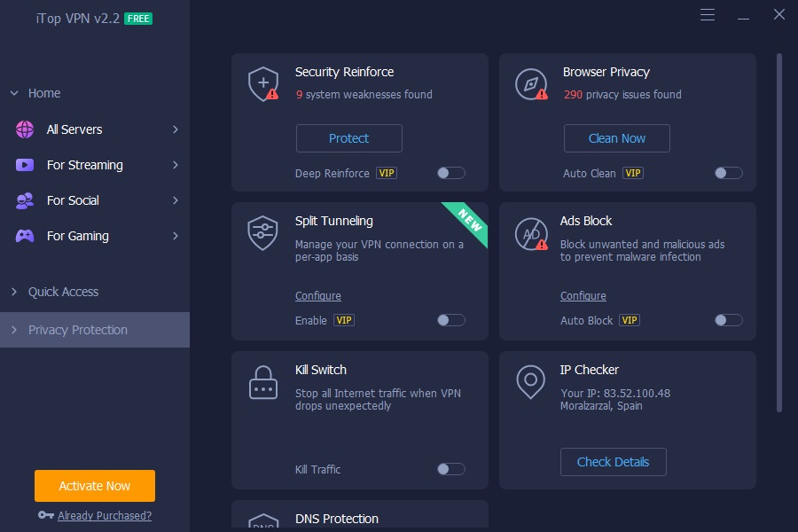The width and height of the screenshot is (798, 532).
Task: Click the Clean Now button
Action: [x=617, y=138]
